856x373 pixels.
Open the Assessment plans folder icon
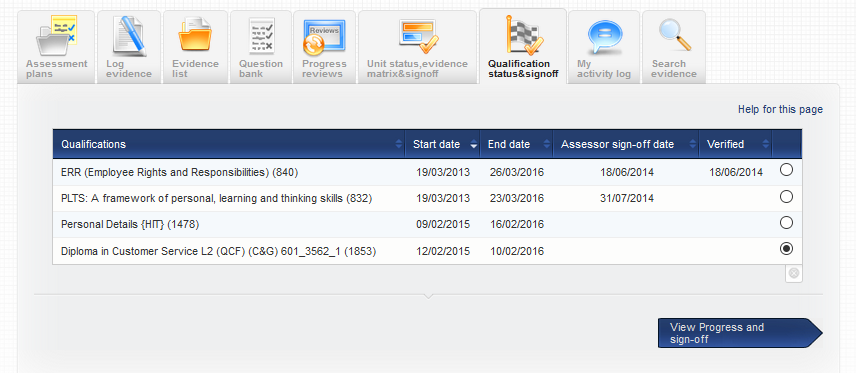pos(56,35)
